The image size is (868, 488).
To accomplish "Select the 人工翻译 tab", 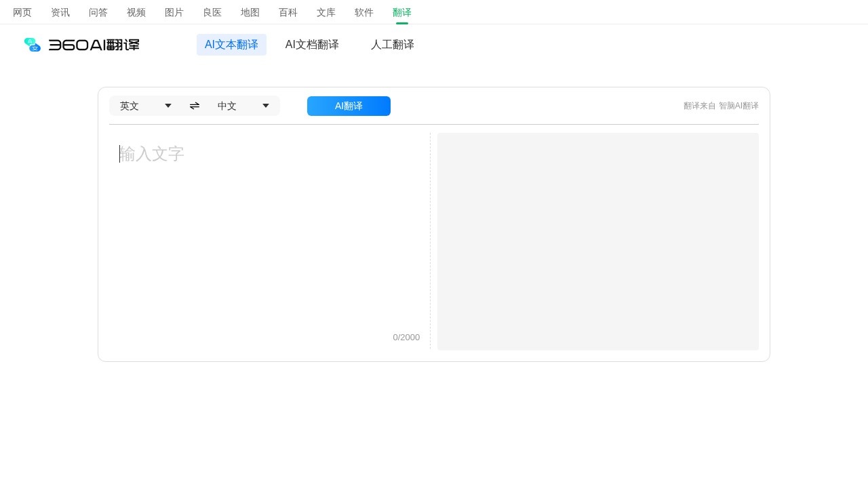I will (392, 44).
